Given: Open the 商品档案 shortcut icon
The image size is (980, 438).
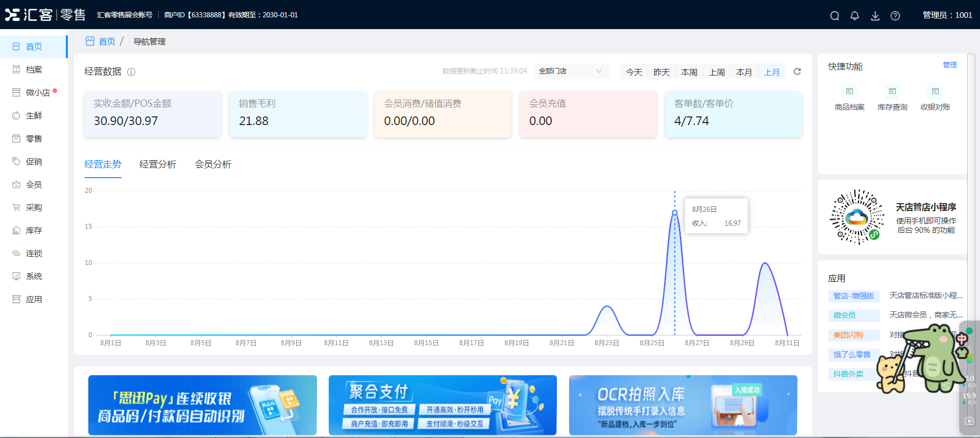Looking at the screenshot, I should 849,91.
